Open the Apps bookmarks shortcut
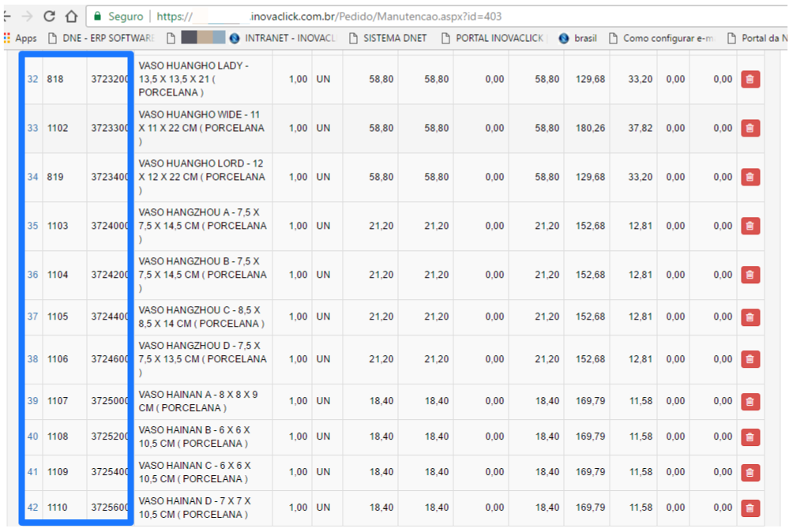The height and width of the screenshot is (532, 789). [21, 38]
